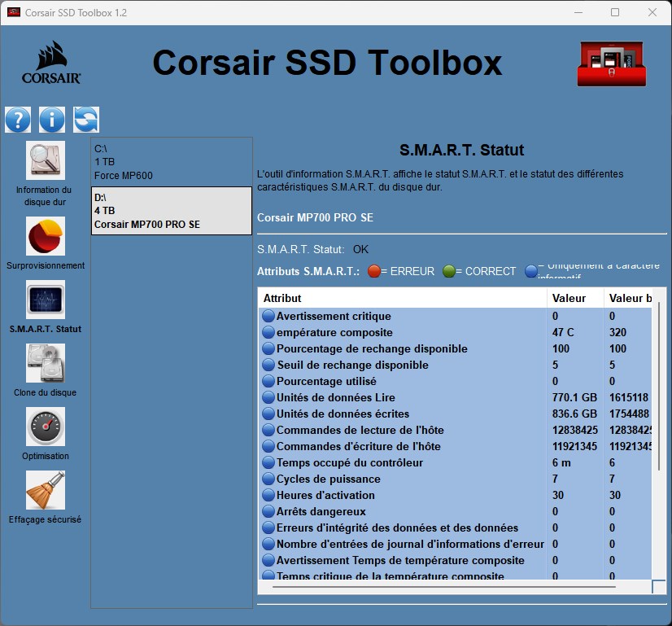Open the Surprovisionnement pie chart icon
The width and height of the screenshot is (672, 626).
point(46,236)
